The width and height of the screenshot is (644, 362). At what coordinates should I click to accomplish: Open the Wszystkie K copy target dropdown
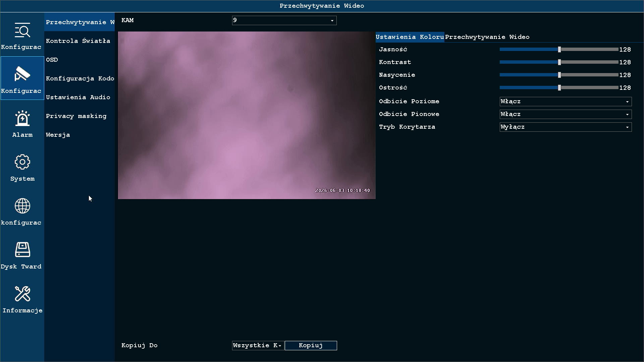tap(258, 346)
